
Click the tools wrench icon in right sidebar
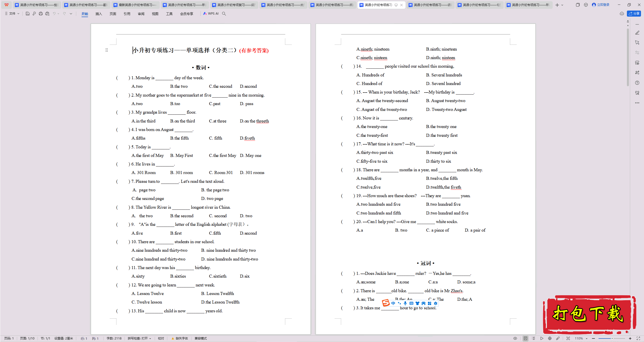tap(637, 73)
